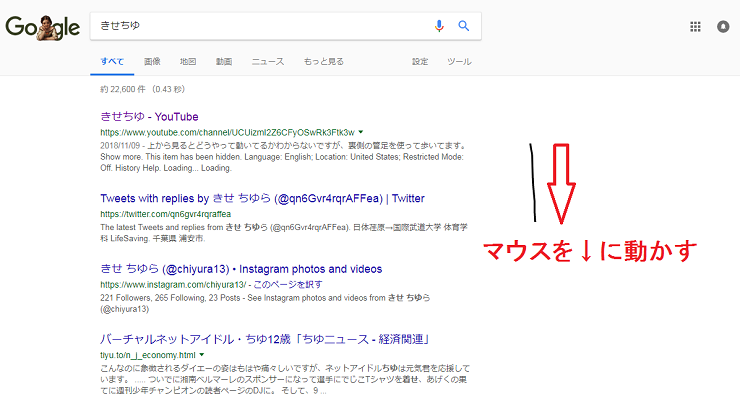
Task: Select the すべて results tab
Action: 112,61
